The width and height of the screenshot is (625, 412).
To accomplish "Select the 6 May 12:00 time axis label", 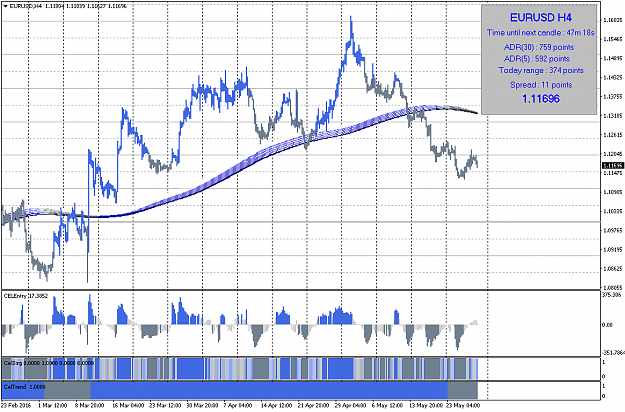I will tap(387, 406).
